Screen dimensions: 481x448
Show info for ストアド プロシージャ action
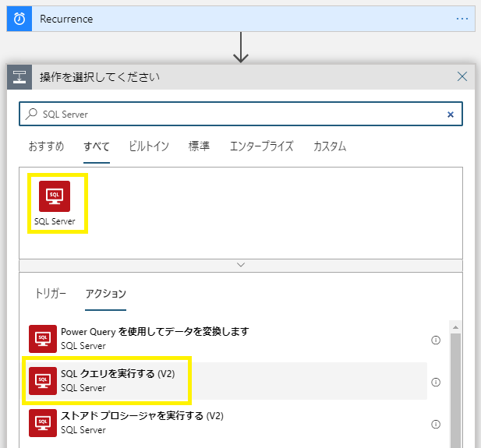[436, 424]
